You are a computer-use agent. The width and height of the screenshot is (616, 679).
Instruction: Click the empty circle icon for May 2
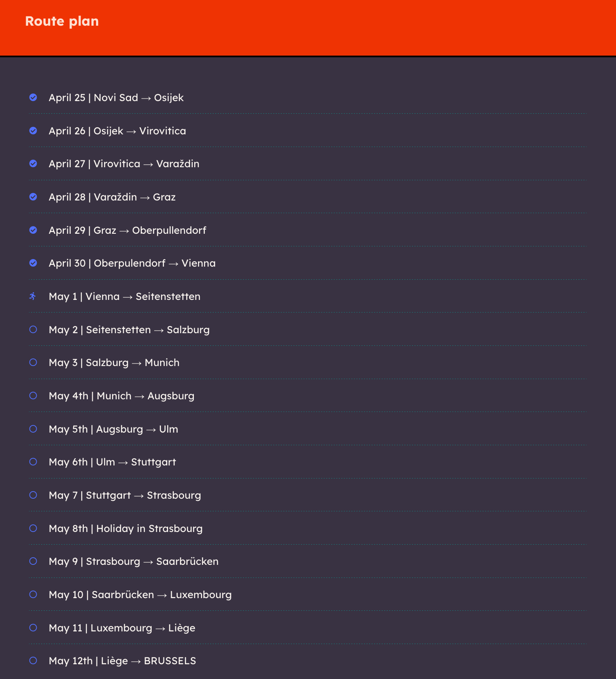33,329
